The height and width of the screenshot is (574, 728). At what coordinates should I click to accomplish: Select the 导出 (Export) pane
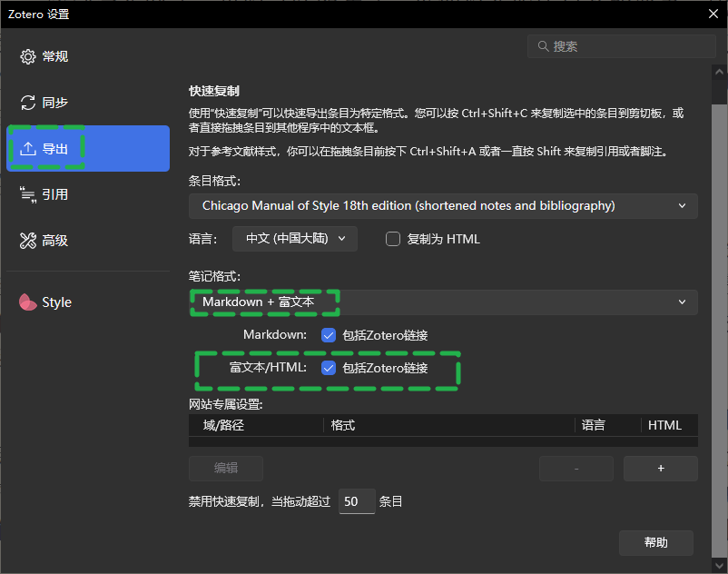pyautogui.click(x=88, y=149)
